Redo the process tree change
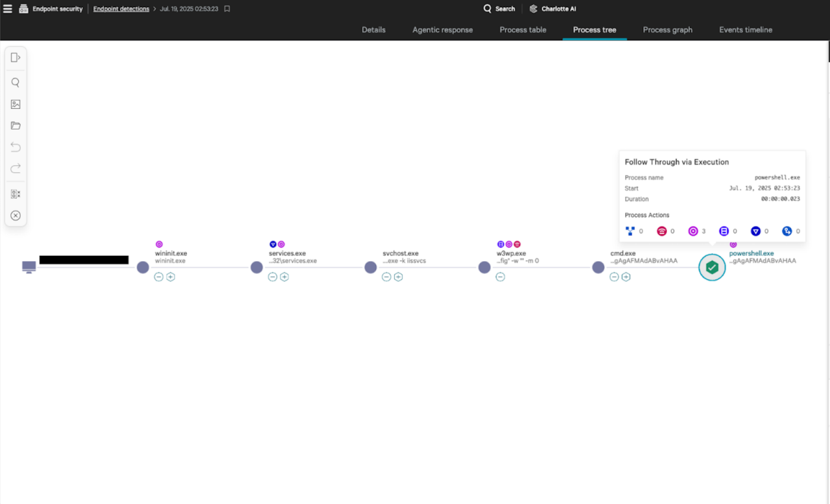This screenshot has width=830, height=504. point(16,168)
